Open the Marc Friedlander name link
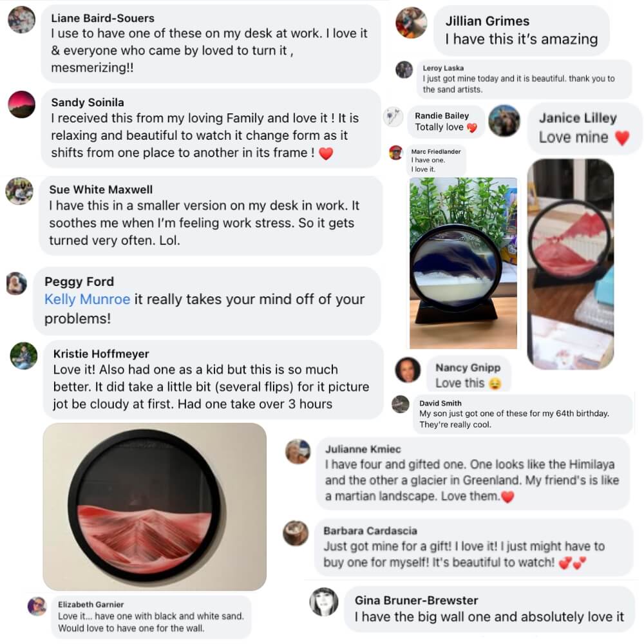Screen dimensions: 644x644 [436, 151]
